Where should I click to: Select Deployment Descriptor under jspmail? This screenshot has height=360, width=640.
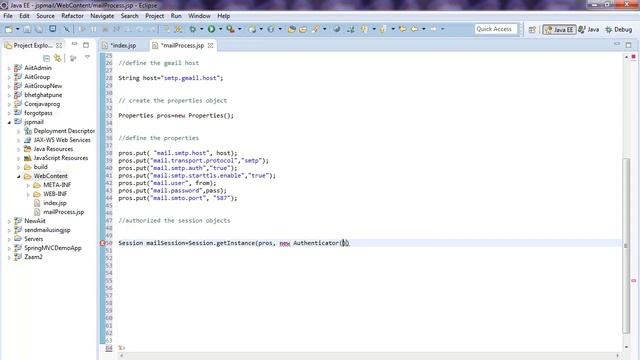pyautogui.click(x=64, y=131)
